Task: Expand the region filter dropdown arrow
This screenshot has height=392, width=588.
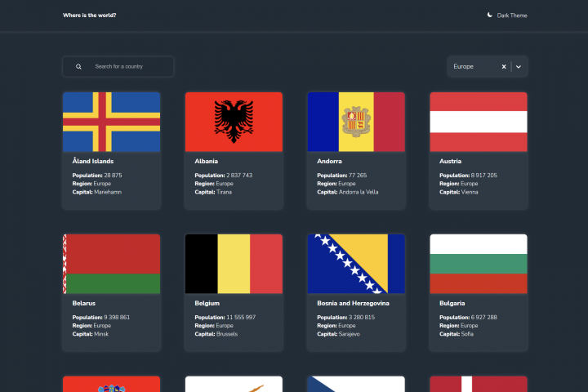Action: tap(519, 67)
